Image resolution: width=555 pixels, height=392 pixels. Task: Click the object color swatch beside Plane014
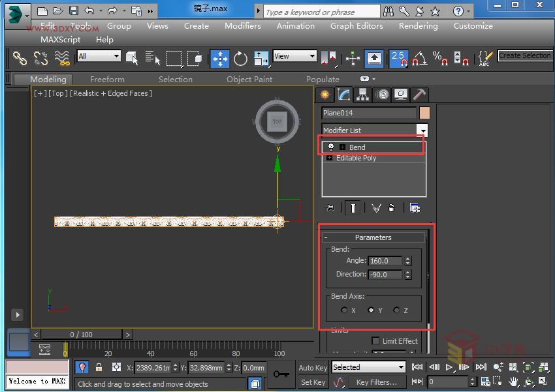tap(423, 112)
